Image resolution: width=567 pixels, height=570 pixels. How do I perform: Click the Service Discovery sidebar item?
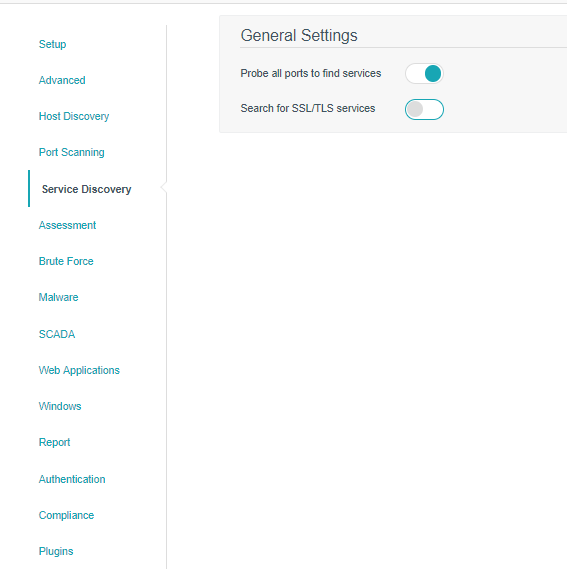86,189
